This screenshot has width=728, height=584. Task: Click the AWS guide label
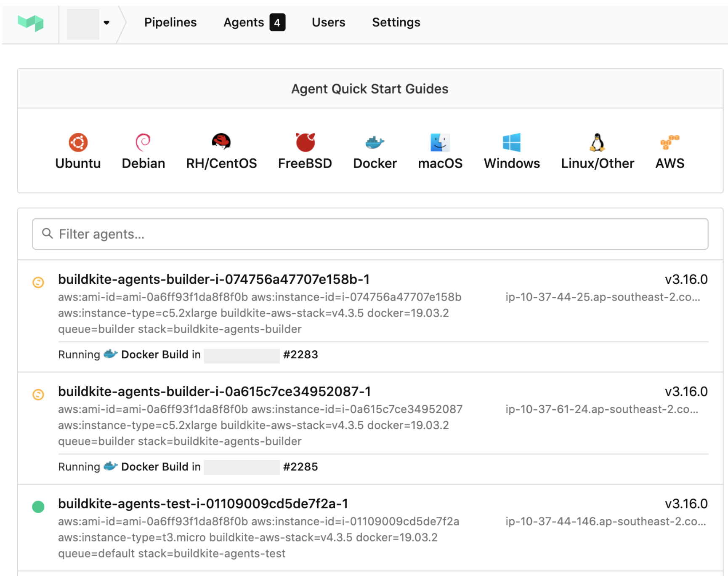pyautogui.click(x=670, y=163)
